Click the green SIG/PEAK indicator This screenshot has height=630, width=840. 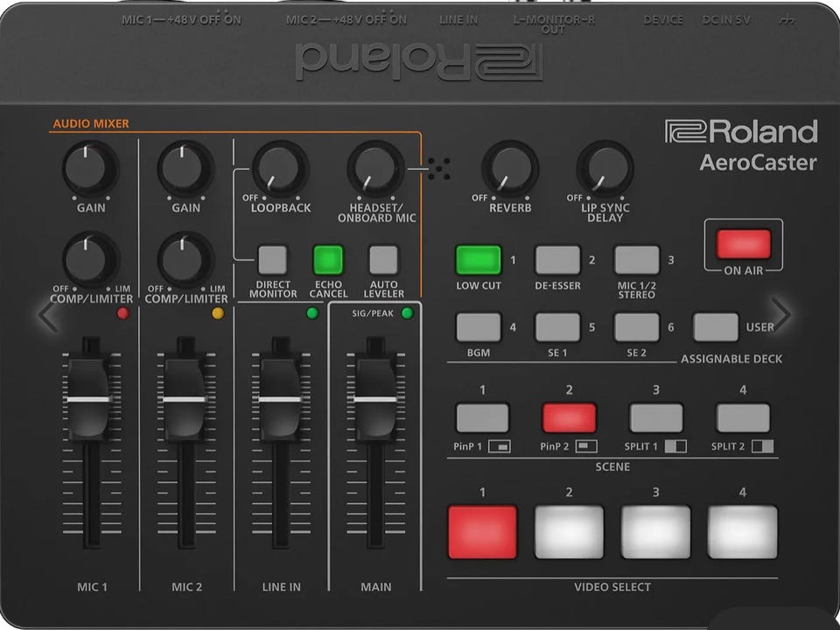pos(407,313)
